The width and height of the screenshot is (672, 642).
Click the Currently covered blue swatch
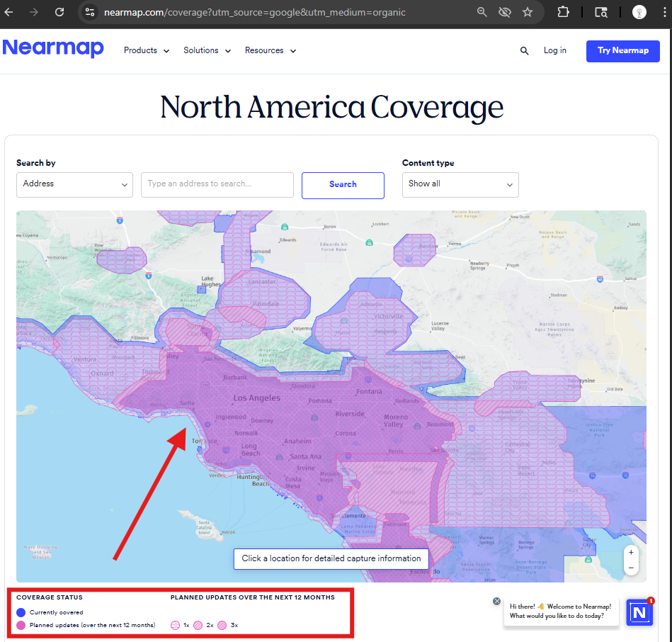point(21,612)
